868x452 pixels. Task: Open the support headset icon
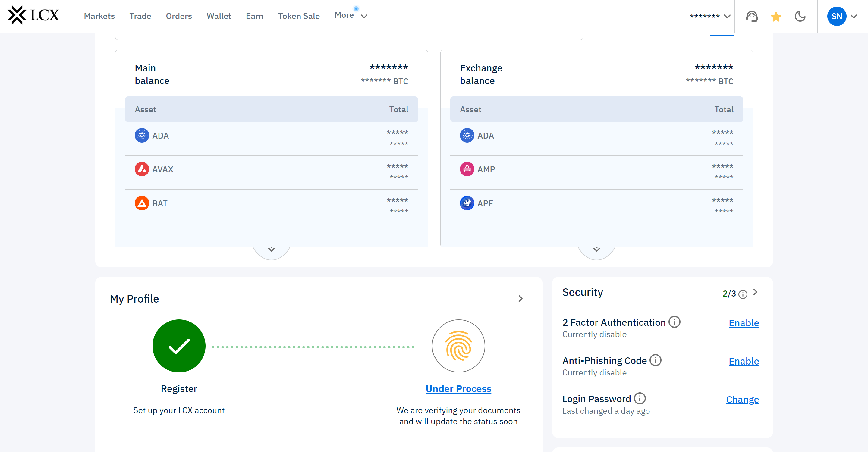(751, 16)
